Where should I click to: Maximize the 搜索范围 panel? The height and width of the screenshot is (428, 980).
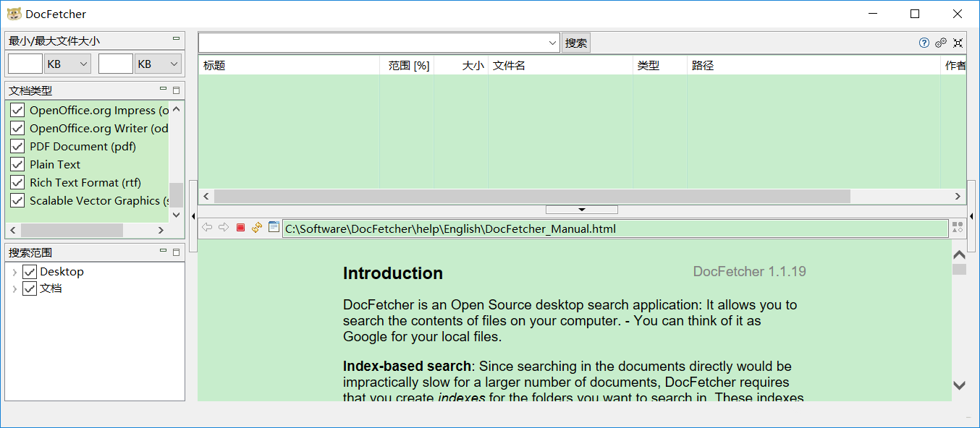pyautogui.click(x=176, y=252)
